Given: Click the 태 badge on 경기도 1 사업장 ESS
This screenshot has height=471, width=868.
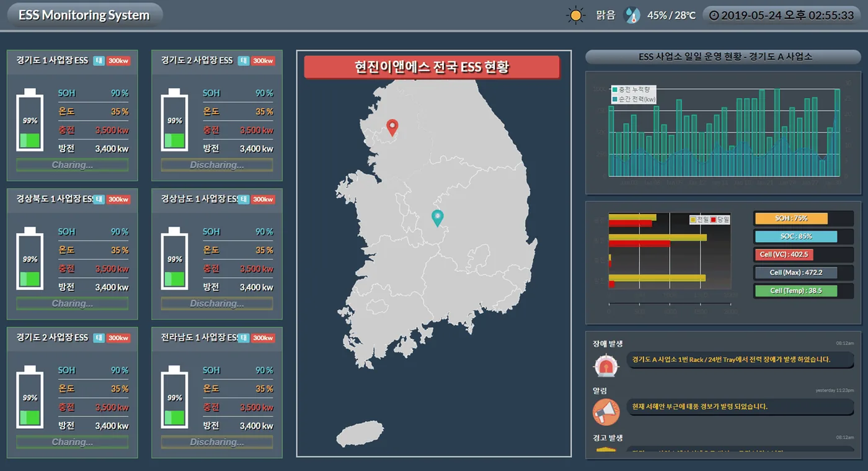Looking at the screenshot, I should point(99,61).
